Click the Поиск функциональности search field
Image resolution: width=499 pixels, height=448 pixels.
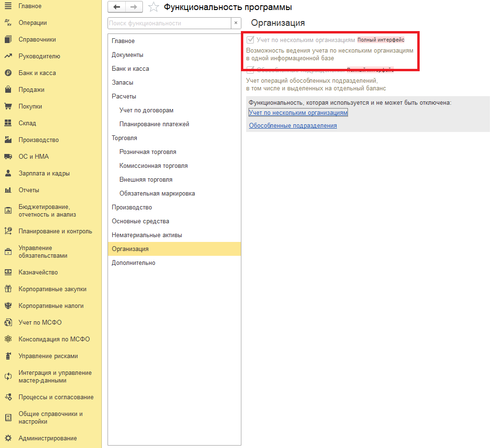(169, 23)
